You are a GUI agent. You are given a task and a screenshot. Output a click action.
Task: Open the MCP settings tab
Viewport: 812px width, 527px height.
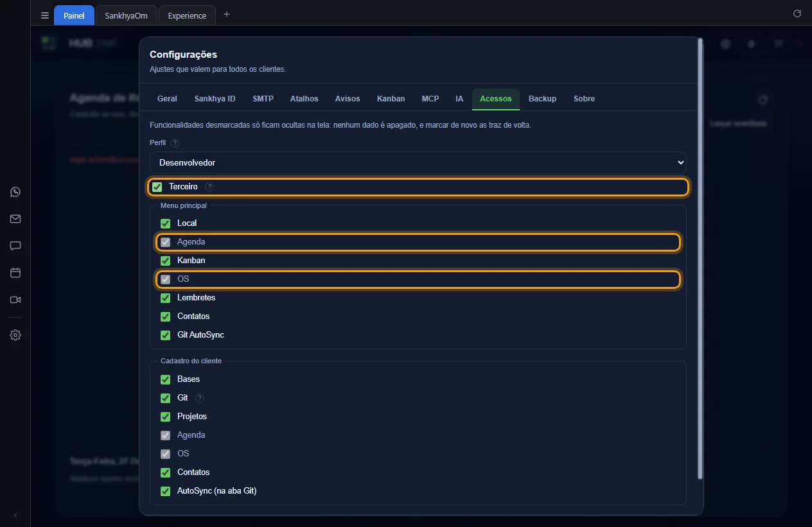(x=430, y=99)
